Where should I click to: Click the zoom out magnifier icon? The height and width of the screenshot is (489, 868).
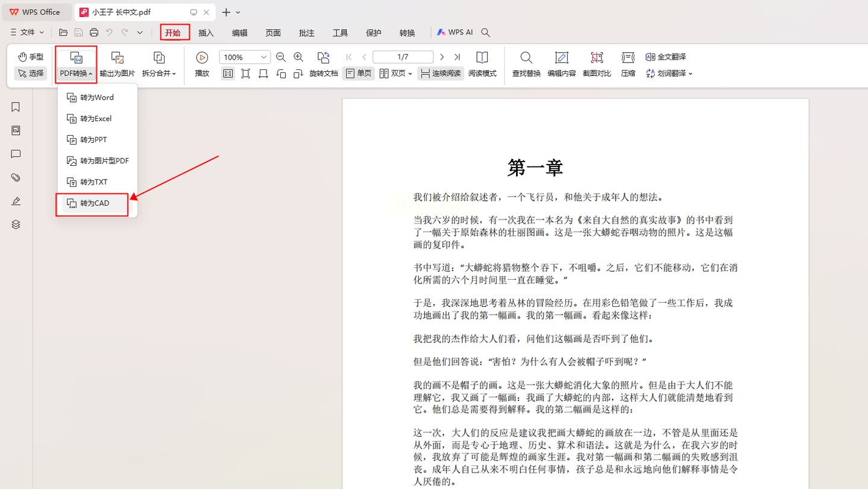(281, 57)
